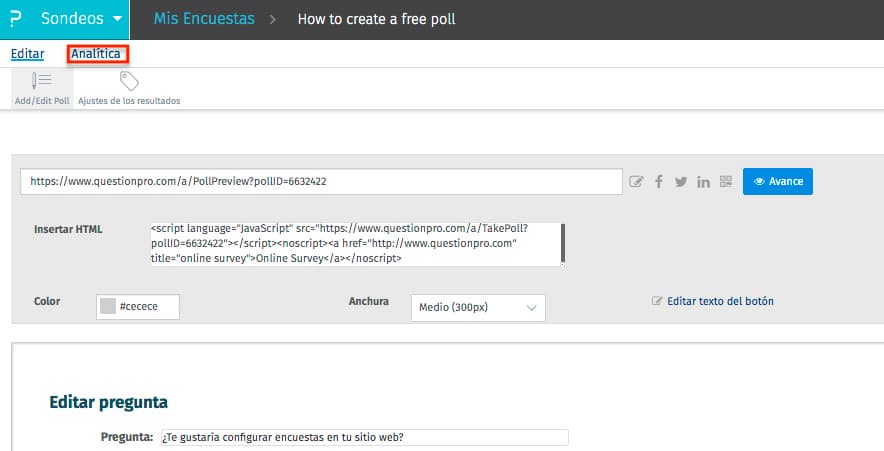Switch to the Editar tab

28,54
